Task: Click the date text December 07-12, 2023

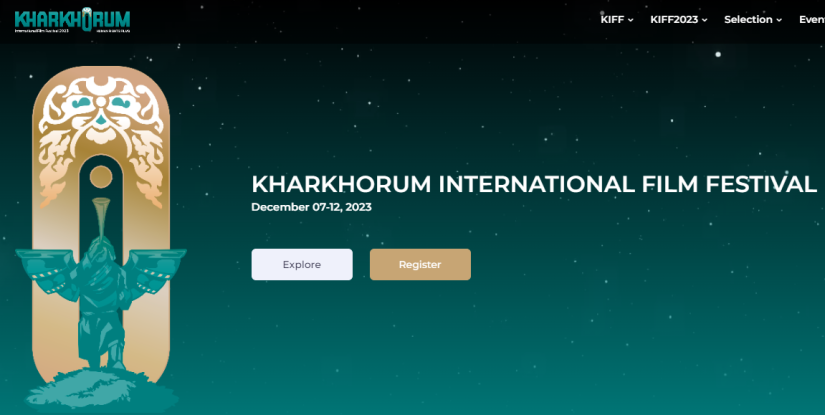Action: coord(311,207)
